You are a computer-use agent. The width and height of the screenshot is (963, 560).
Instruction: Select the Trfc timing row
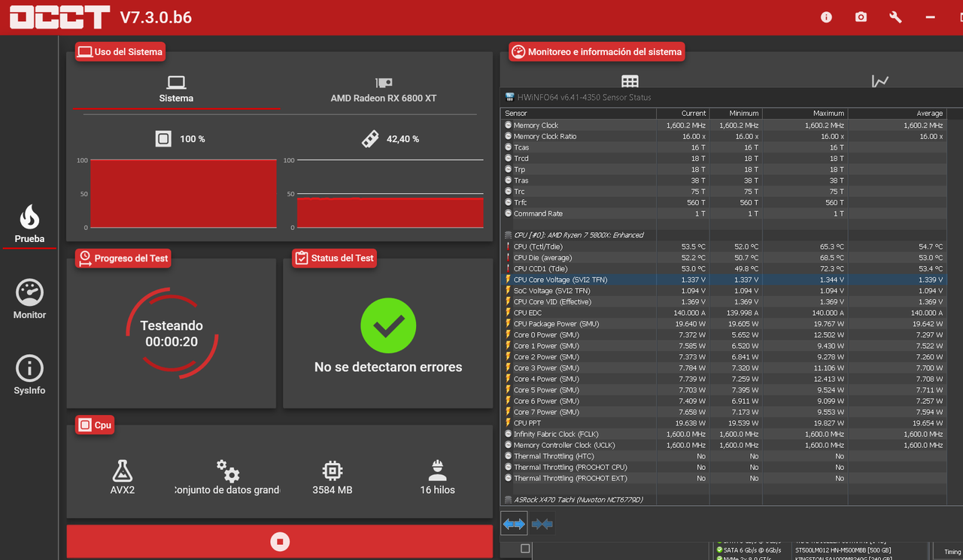click(x=723, y=202)
